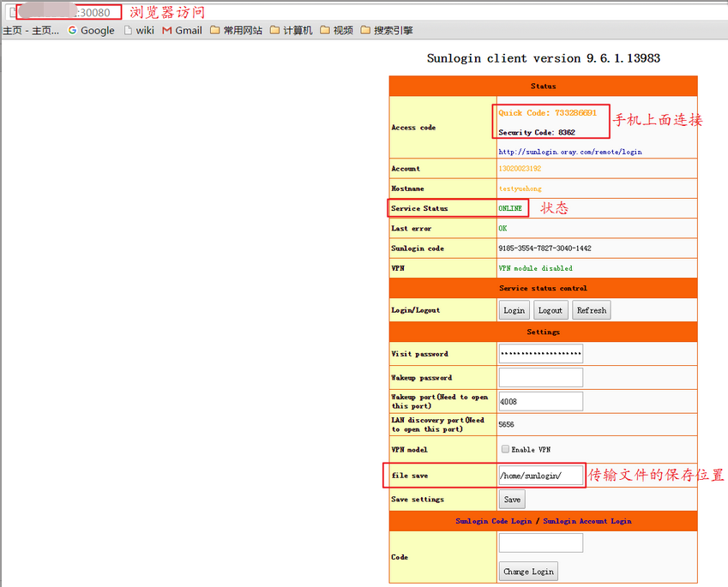Click the Sunlogin client version heading
This screenshot has width=728, height=587.
(x=544, y=58)
